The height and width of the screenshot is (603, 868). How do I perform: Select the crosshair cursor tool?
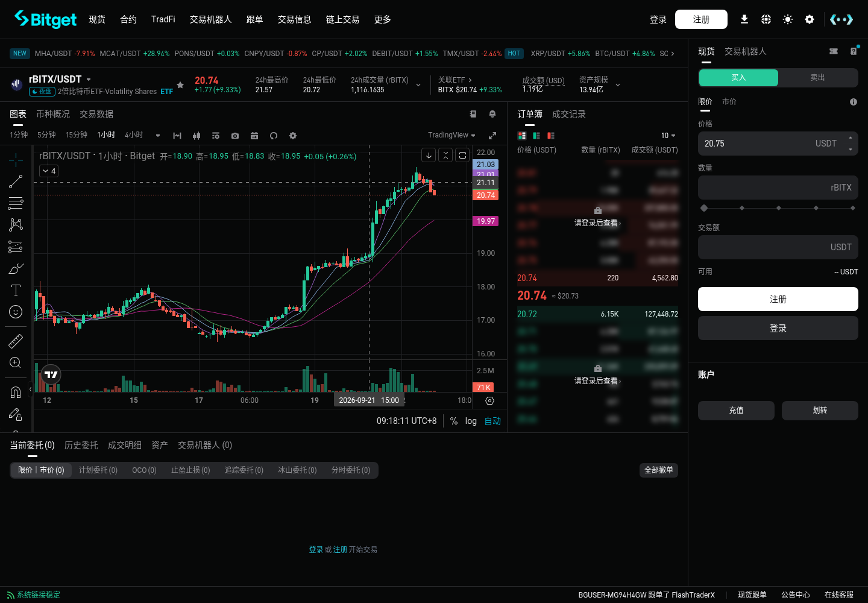coord(16,160)
